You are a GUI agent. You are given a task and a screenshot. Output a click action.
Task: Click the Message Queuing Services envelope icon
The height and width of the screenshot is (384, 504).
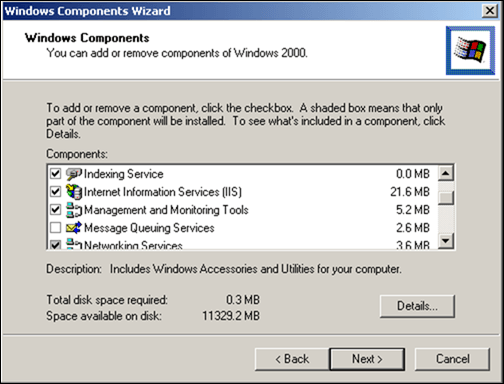(x=74, y=228)
